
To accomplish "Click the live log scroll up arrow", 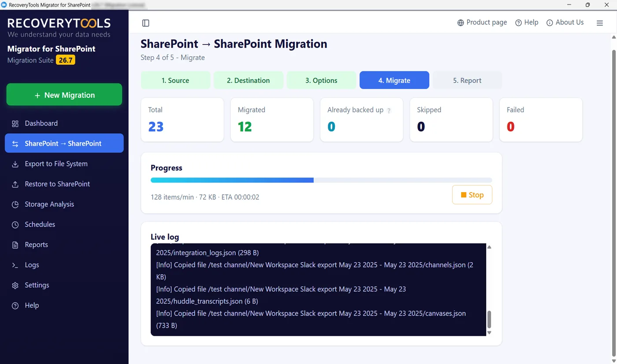I will click(x=489, y=247).
